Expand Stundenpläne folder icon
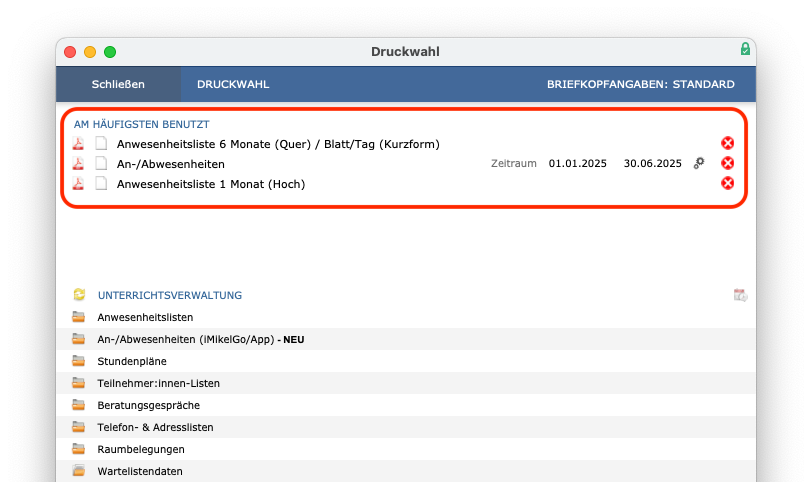Viewport: 812px width, 482px height. point(79,361)
